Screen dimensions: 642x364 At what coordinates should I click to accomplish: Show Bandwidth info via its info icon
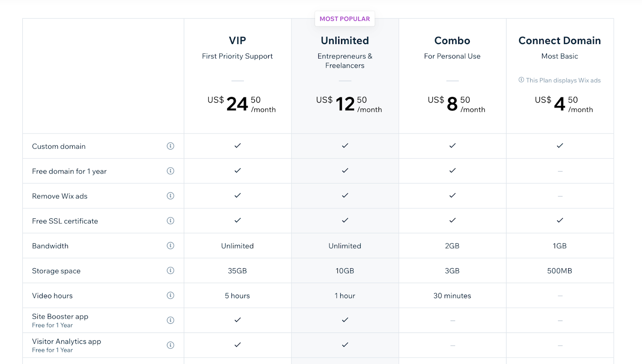(171, 245)
